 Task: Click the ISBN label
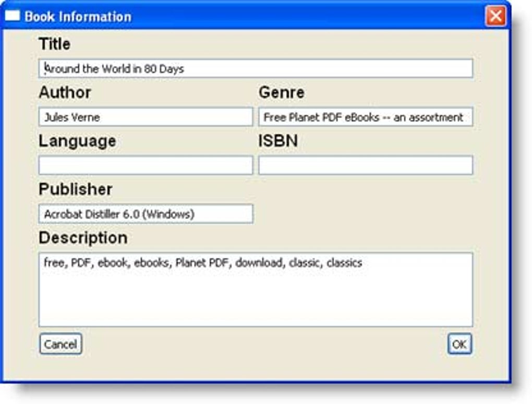[278, 141]
